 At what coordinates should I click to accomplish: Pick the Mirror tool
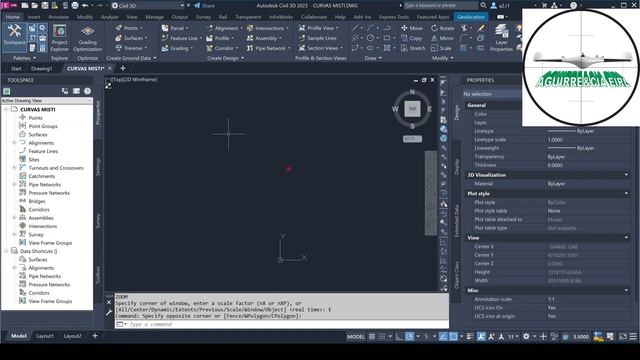(x=442, y=38)
